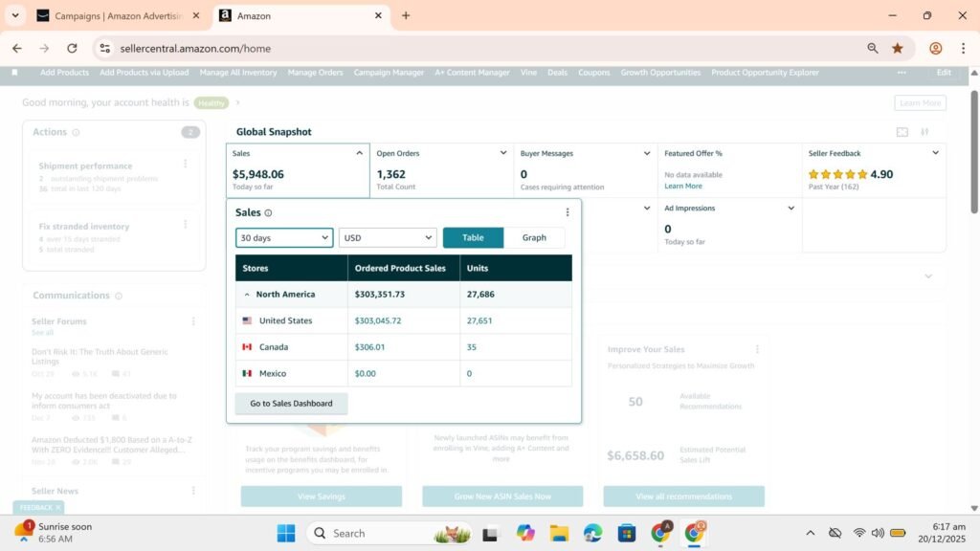The height and width of the screenshot is (551, 980).
Task: Open the favorites bar overflow ellipsis
Action: click(x=902, y=73)
